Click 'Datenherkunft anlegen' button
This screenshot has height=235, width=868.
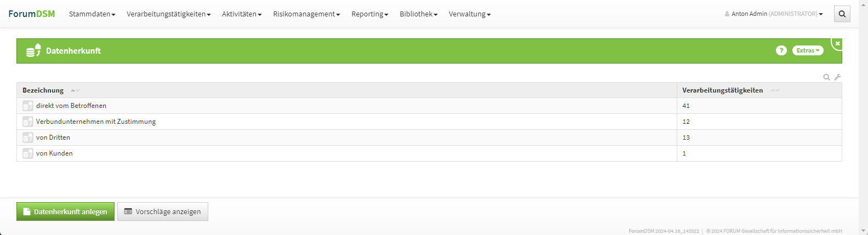pos(65,211)
